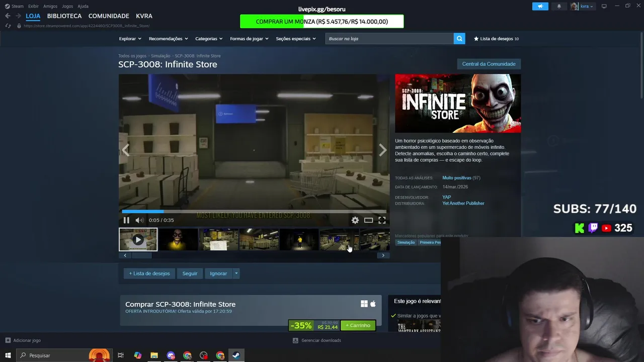Show previous media with left arrow
644x362 pixels.
click(x=126, y=150)
